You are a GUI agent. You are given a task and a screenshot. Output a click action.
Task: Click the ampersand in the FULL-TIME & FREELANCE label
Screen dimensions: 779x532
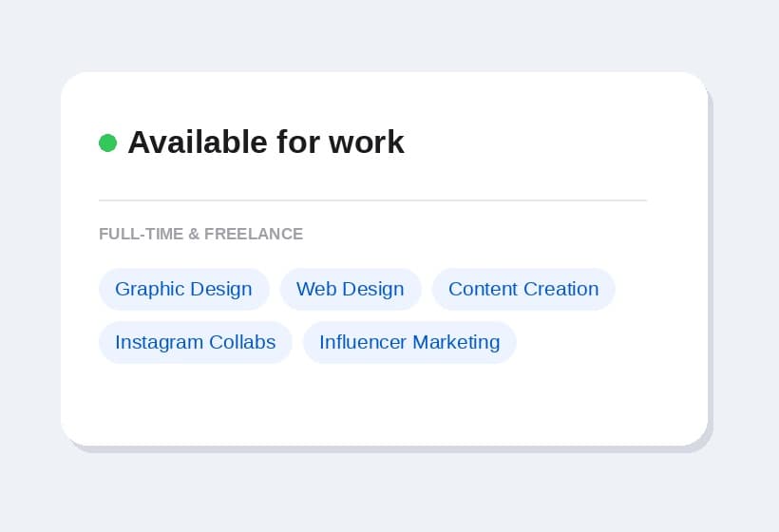[194, 234]
